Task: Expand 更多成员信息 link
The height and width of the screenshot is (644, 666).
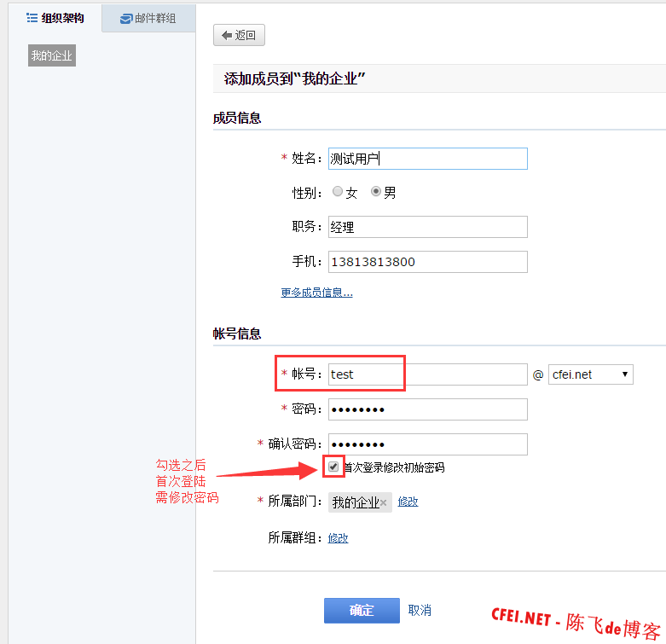Action: click(316, 293)
